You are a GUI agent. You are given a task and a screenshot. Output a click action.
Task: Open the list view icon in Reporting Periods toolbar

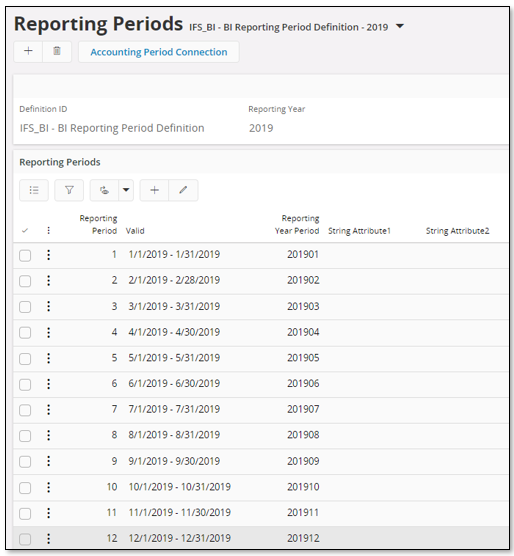tap(34, 190)
